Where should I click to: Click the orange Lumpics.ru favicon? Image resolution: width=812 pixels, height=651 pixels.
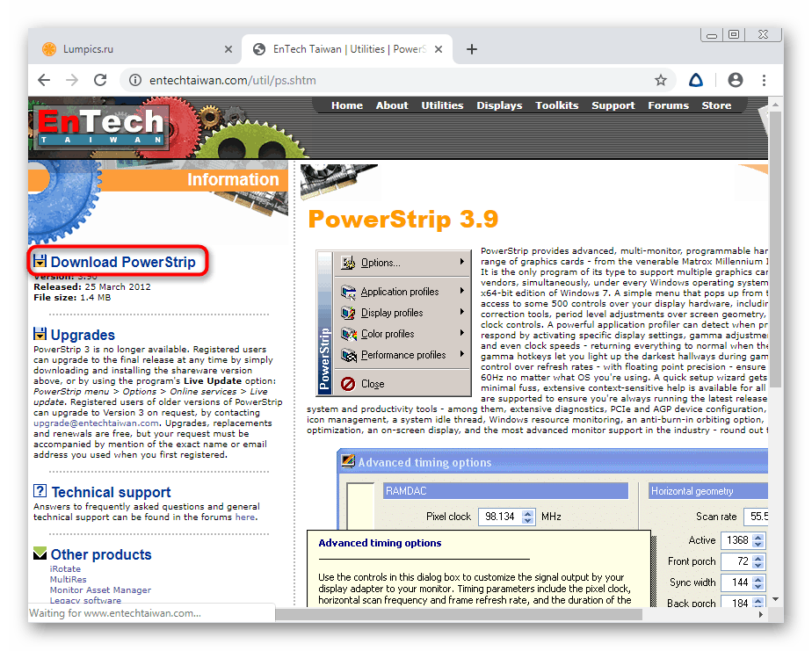click(x=49, y=49)
